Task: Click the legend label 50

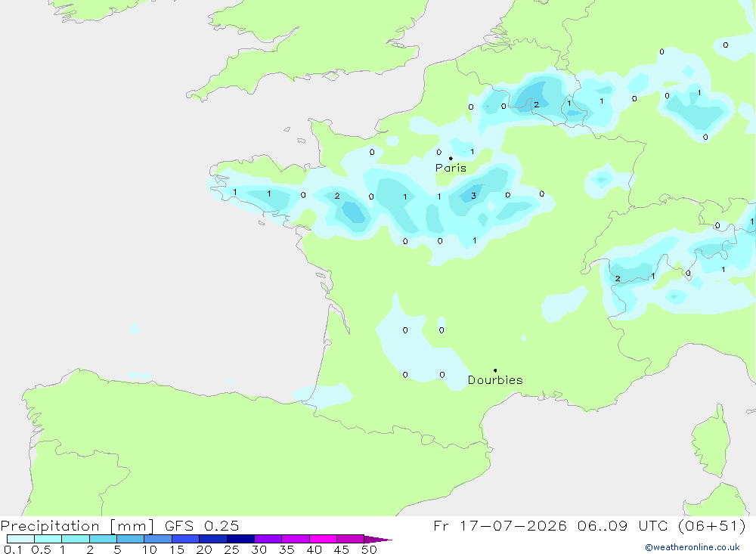Action: click(x=370, y=549)
